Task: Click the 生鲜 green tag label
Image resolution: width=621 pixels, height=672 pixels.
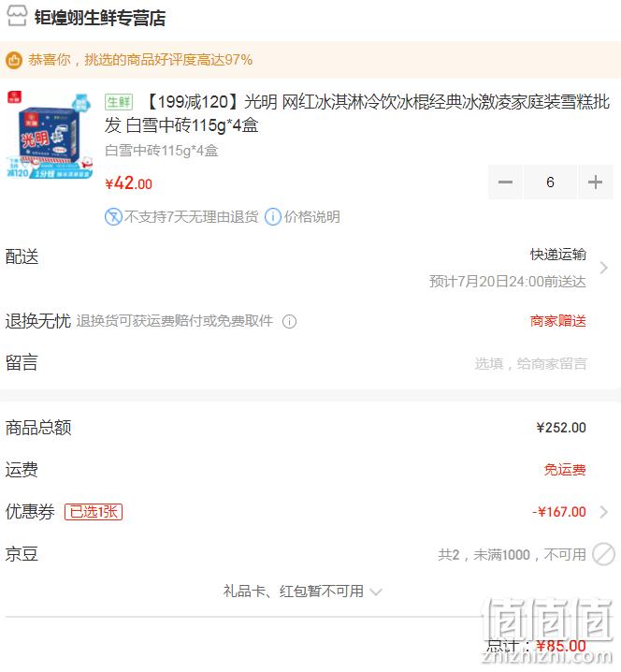Action: tap(119, 102)
